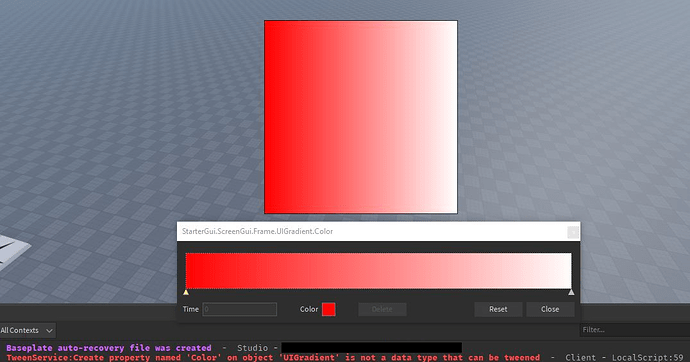Open the All Contexts dropdown
This screenshot has height=362, width=690.
27,330
